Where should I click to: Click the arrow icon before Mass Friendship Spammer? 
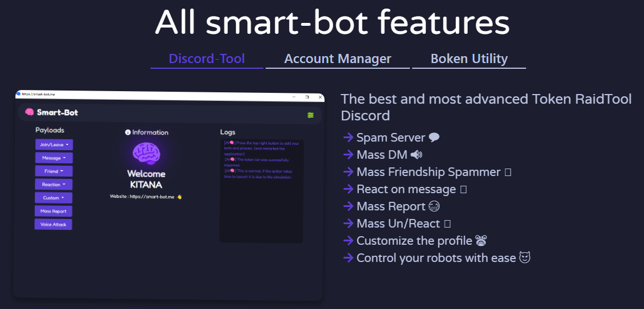tap(348, 172)
